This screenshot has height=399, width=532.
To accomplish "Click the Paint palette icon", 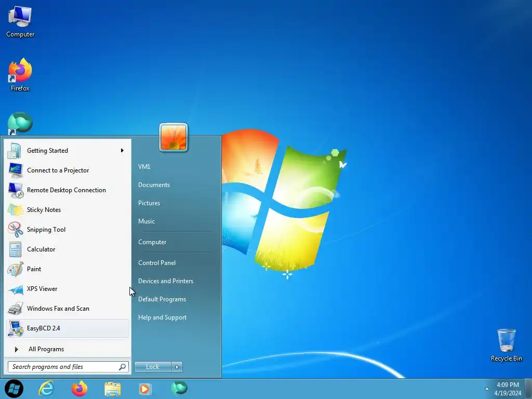I will click(15, 269).
